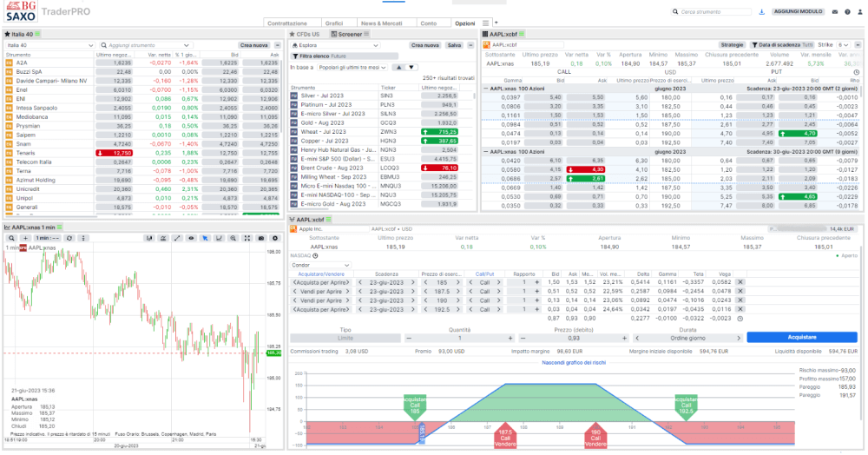The width and height of the screenshot is (868, 455).
Task: Add a new tab with plus icon
Action: (496, 23)
